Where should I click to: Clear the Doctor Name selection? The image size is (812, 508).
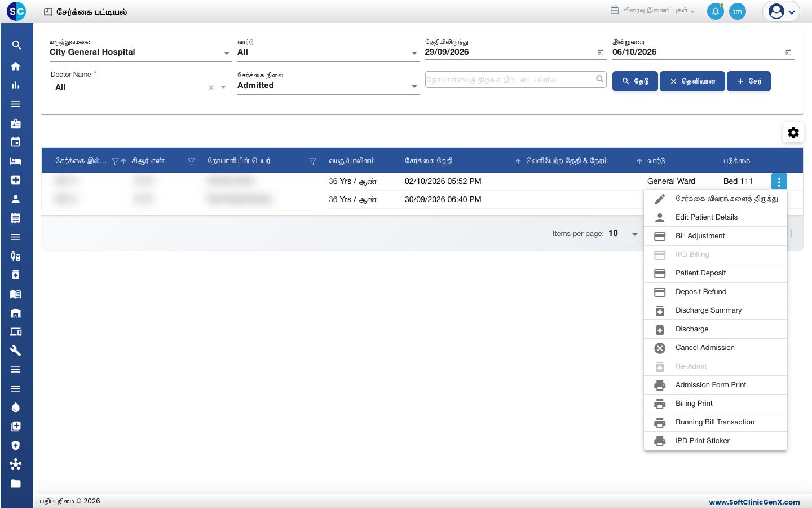point(211,87)
